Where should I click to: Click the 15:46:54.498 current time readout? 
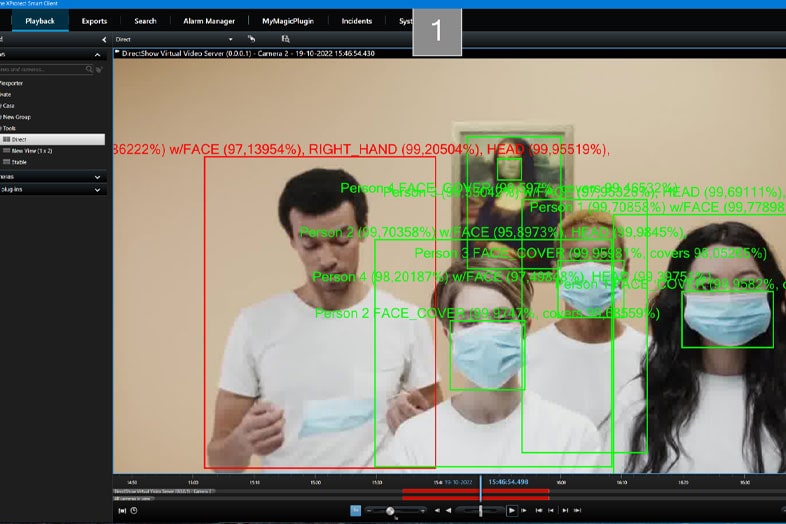508,482
